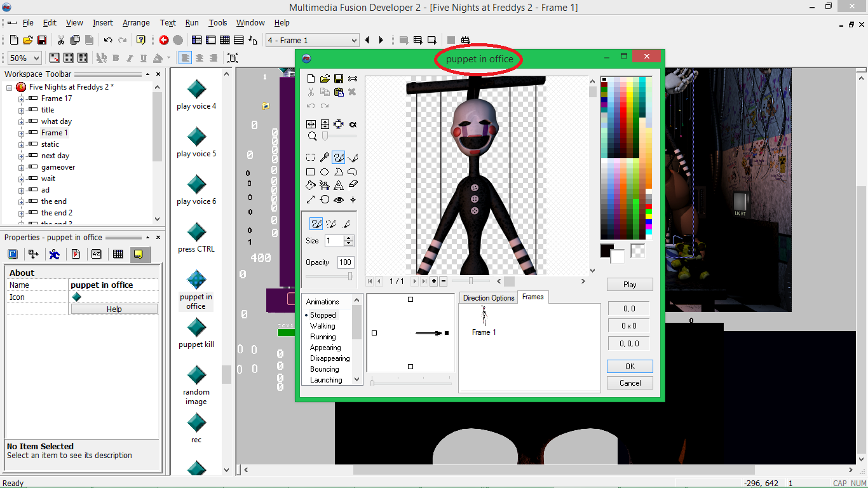
Task: Click the Paste icon in image editor
Action: (x=339, y=92)
